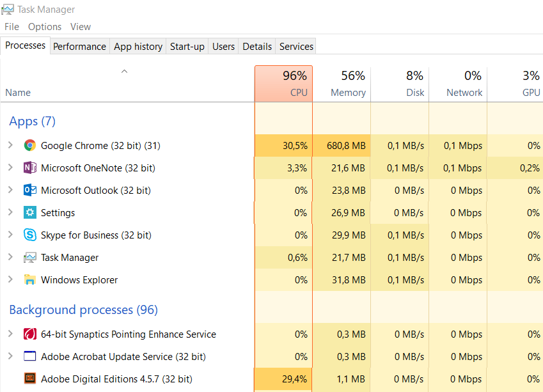The image size is (543, 392).
Task: Open the View menu
Action: click(81, 27)
